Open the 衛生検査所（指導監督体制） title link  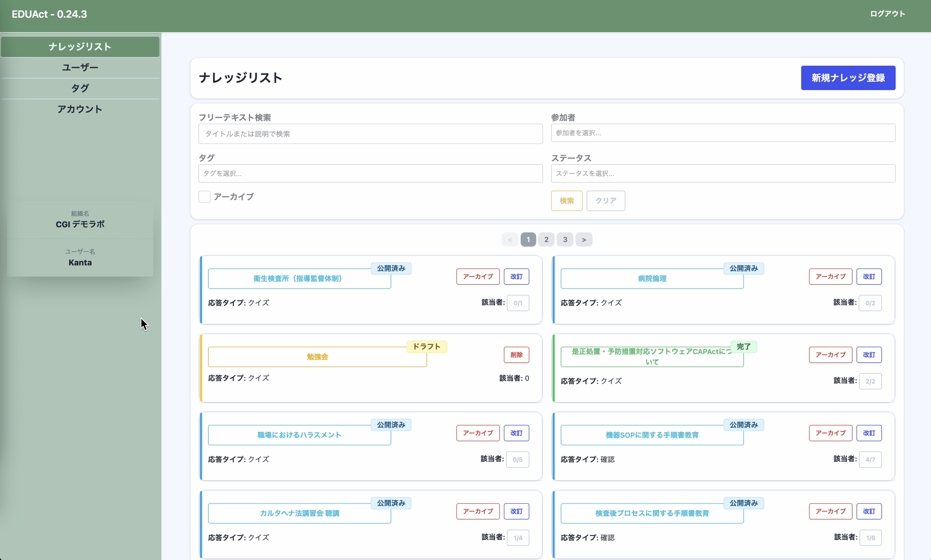click(297, 279)
